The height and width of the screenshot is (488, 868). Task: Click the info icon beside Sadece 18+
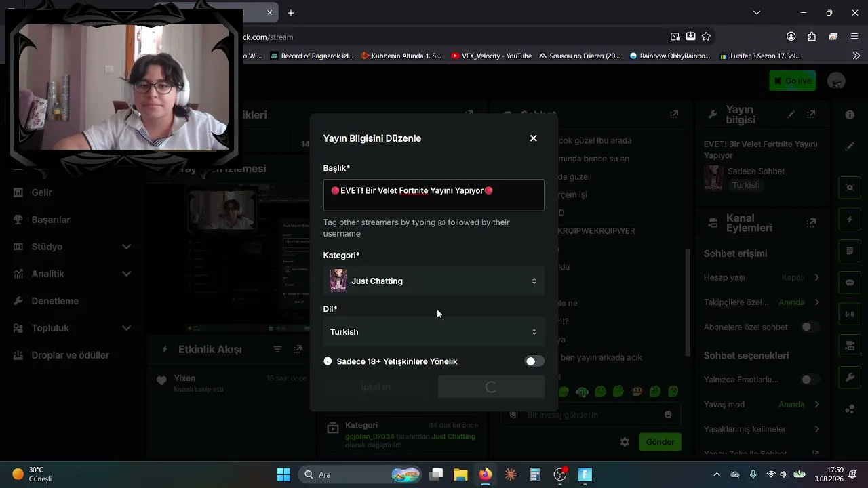pyautogui.click(x=328, y=361)
